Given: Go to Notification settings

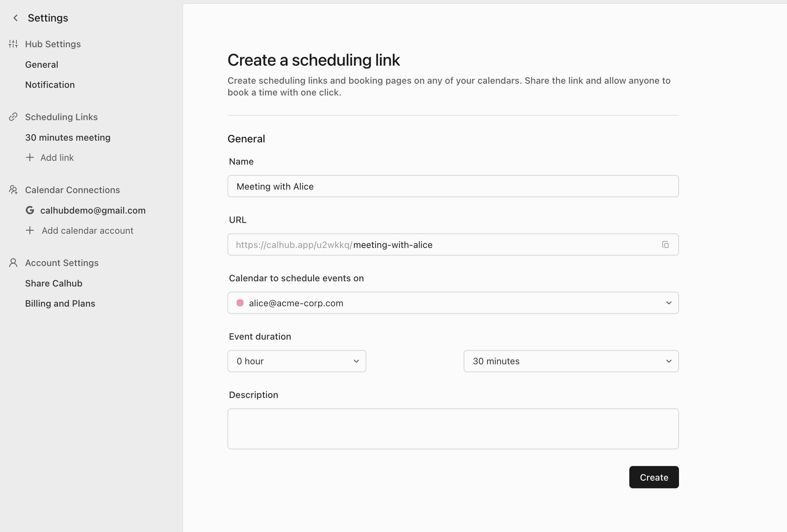Looking at the screenshot, I should [50, 85].
